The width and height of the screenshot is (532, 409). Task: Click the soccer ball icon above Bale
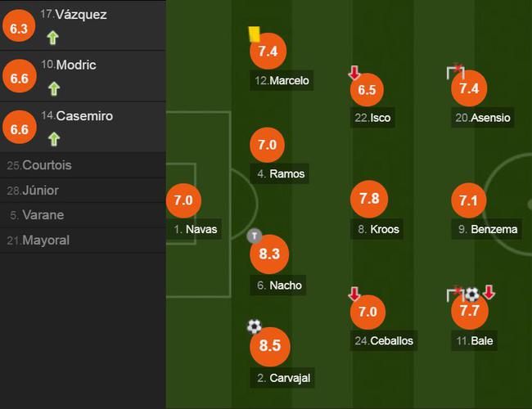coord(471,294)
